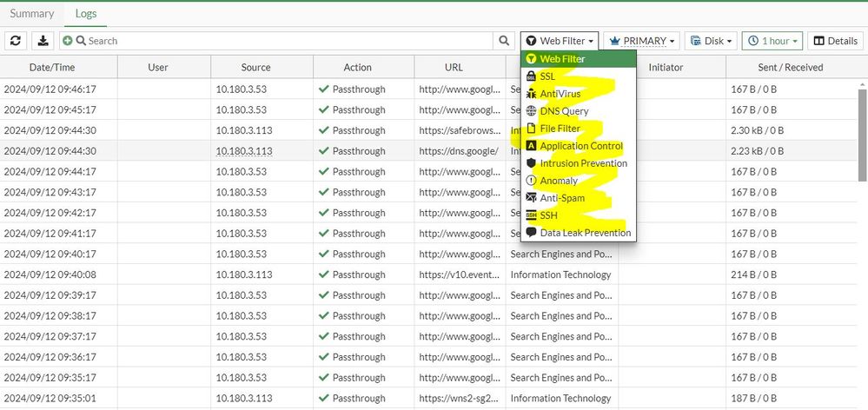Choose highlighted Web Filter menu entry
The width and height of the screenshot is (868, 410).
coord(579,59)
